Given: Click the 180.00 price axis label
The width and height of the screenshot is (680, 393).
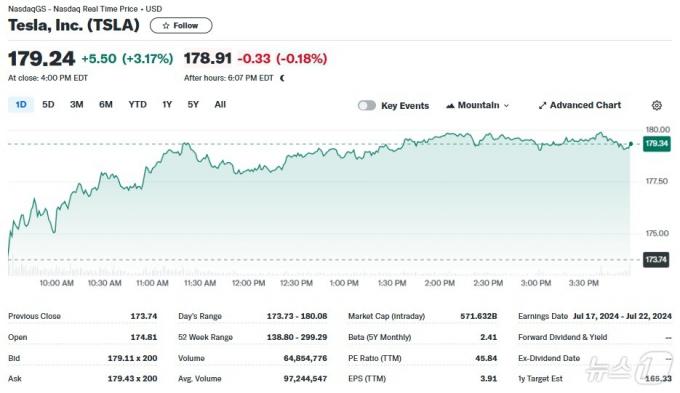Looking at the screenshot, I should 657,129.
